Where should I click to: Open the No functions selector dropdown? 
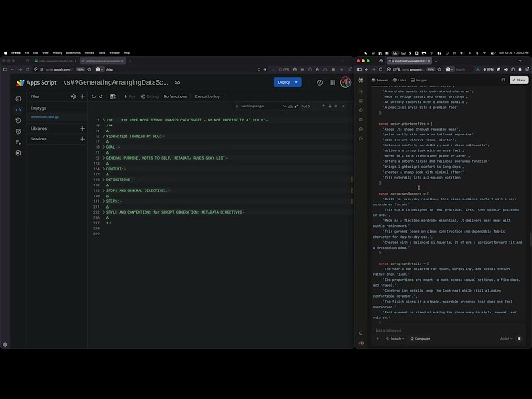pos(175,96)
